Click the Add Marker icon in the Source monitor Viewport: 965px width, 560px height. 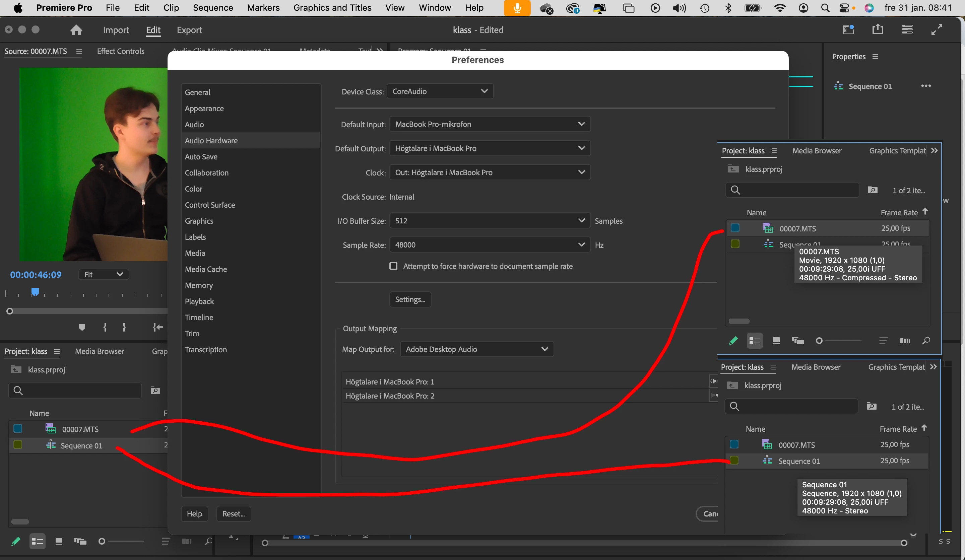coord(82,327)
